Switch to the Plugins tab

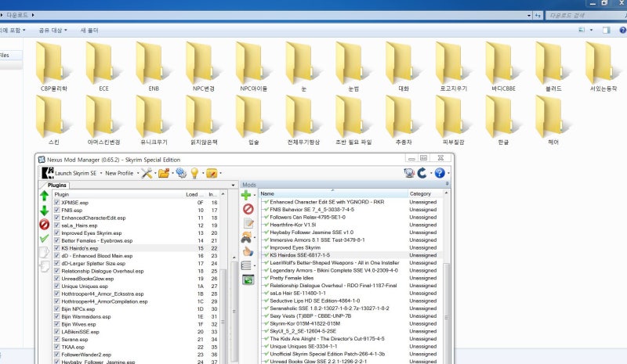click(56, 185)
